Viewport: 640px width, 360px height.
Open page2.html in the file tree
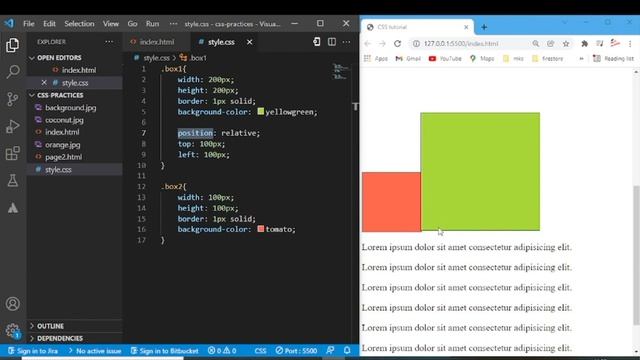pyautogui.click(x=75, y=157)
